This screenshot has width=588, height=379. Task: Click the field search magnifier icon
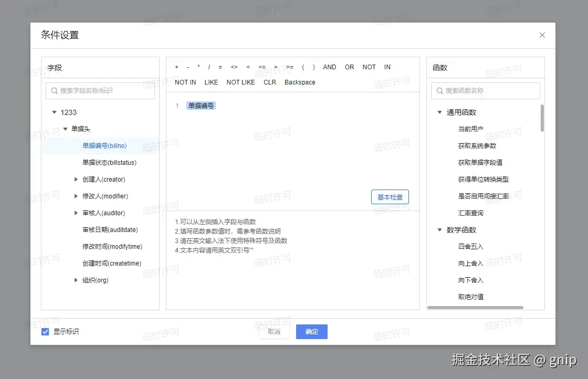click(54, 90)
